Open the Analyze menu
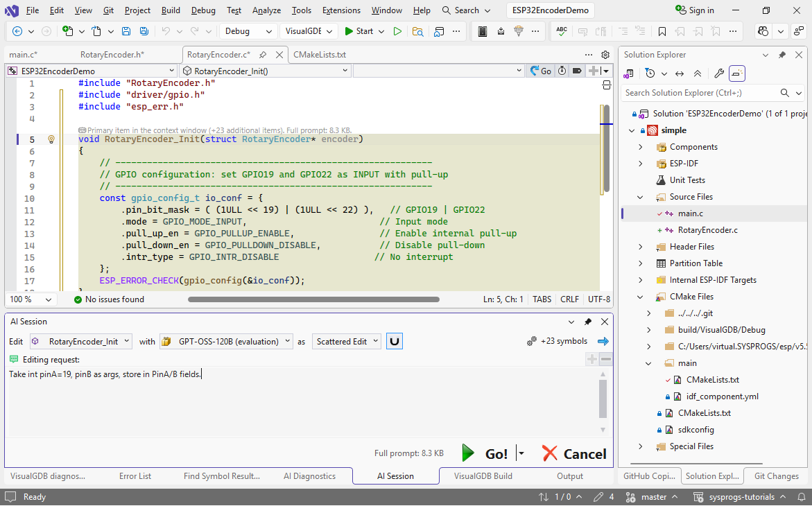The image size is (812, 506). pos(266,10)
